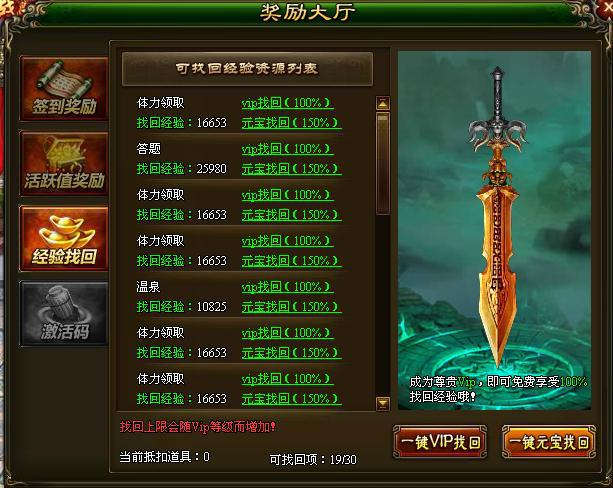Click vip找回(100%) for 温泉
The height and width of the screenshot is (488, 613).
click(x=287, y=287)
